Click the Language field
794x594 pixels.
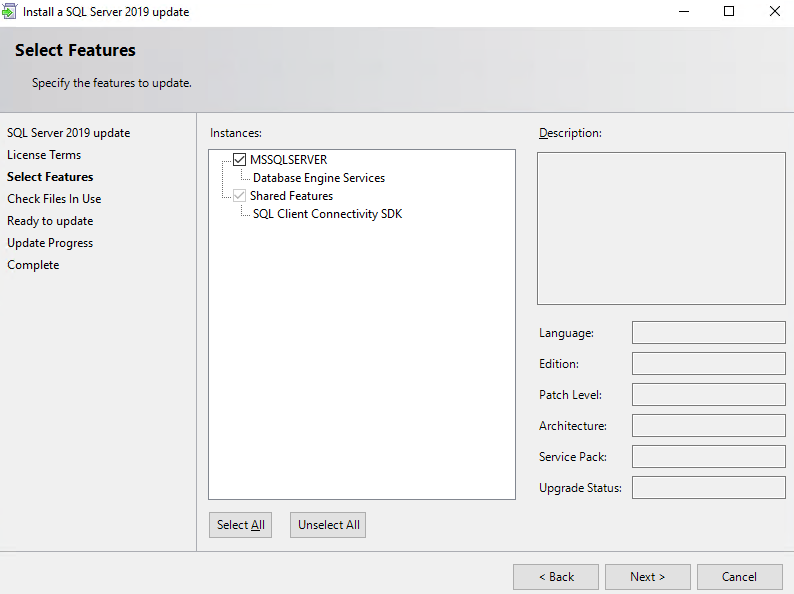(709, 333)
